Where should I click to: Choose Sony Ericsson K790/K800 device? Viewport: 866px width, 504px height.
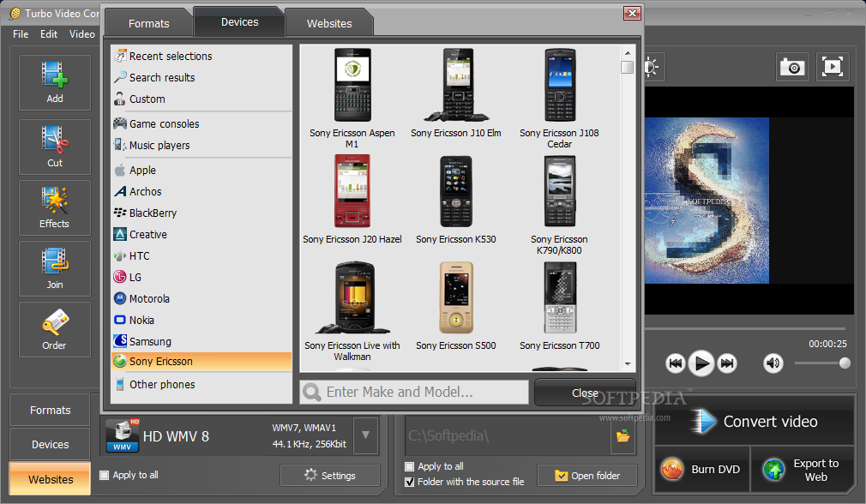point(560,205)
